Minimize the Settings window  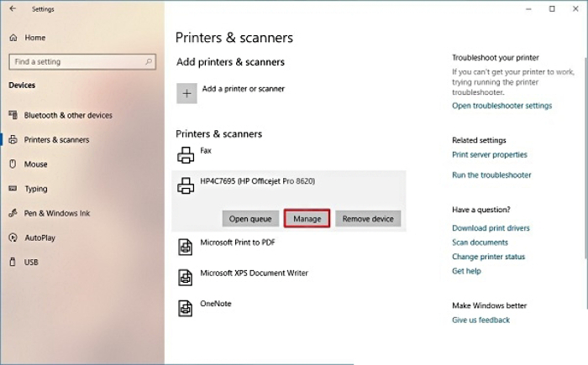[x=528, y=8]
